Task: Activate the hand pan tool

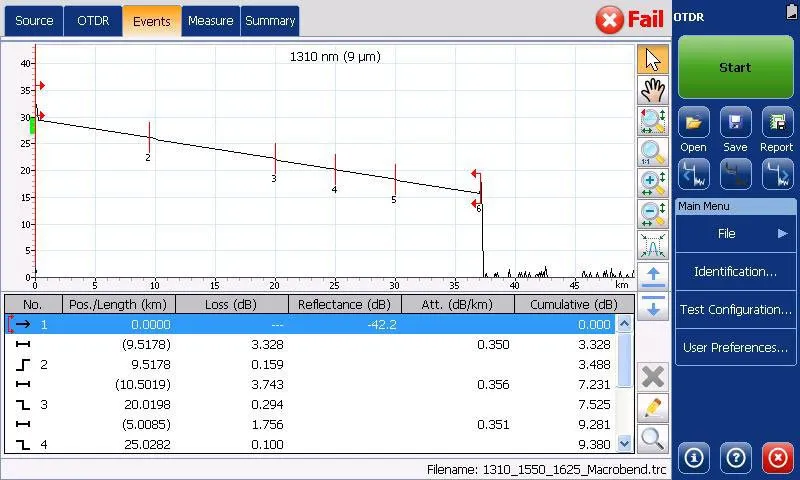Action: (652, 90)
